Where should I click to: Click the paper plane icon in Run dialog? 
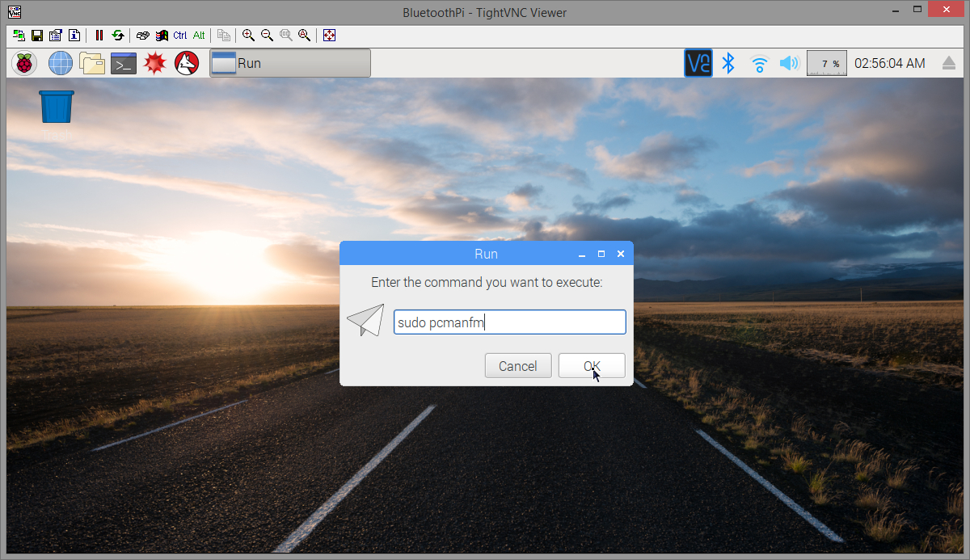(x=365, y=320)
